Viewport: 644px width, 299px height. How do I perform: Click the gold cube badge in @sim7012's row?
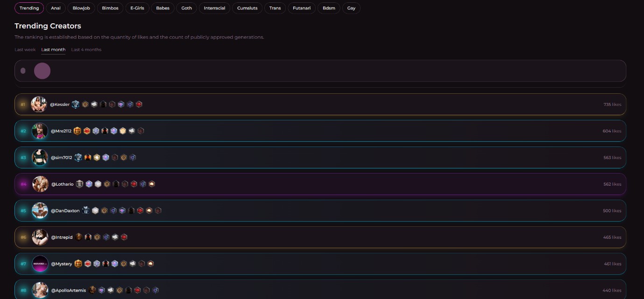97,158
